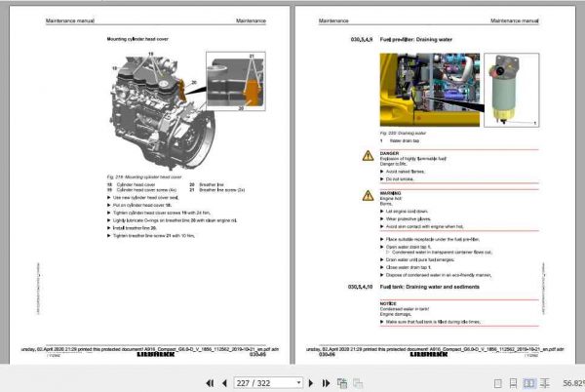Select the two-page facing view
The height and width of the screenshot is (392, 585).
point(529,383)
